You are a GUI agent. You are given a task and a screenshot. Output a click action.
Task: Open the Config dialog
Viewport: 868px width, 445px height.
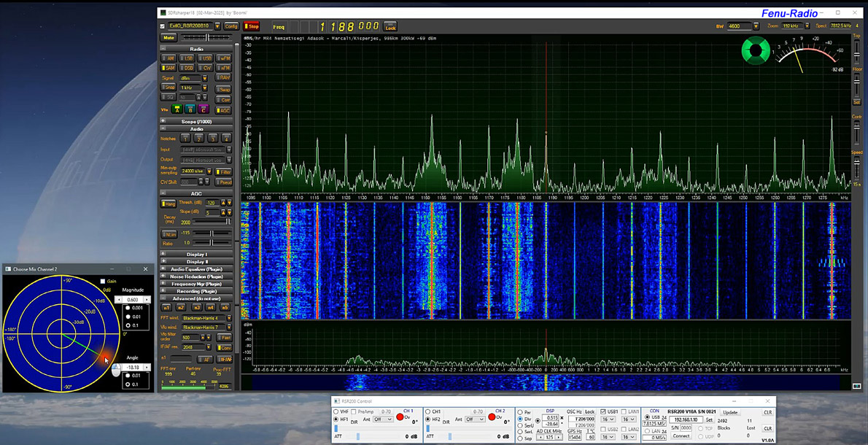tap(231, 26)
